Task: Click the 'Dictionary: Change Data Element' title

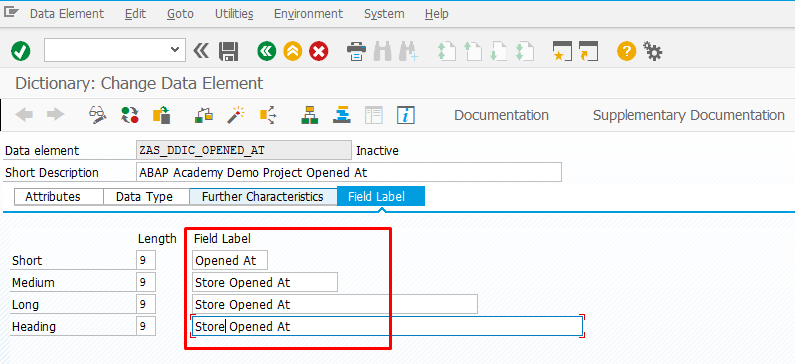Action: [139, 83]
